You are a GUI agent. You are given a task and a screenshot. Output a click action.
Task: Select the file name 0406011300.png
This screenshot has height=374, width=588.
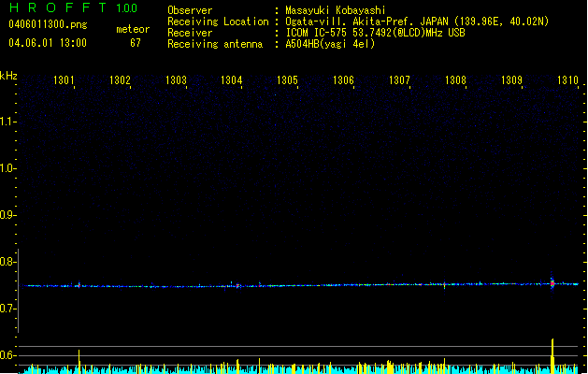[x=48, y=24]
